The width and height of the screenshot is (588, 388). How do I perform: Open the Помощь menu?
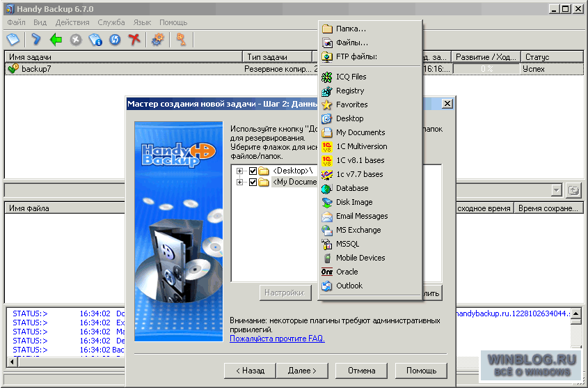(x=173, y=22)
